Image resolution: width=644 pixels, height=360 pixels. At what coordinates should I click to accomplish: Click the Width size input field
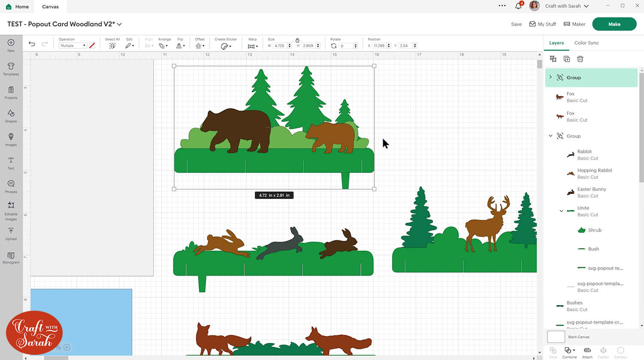point(280,45)
